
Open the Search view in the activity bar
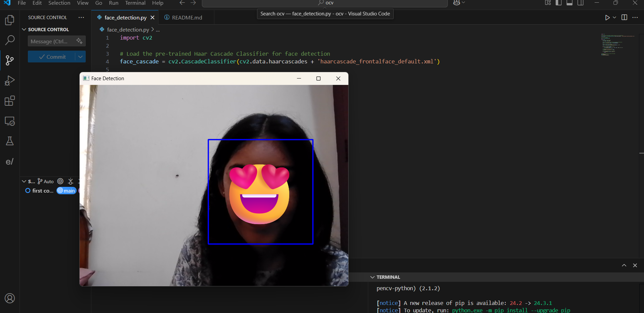pyautogui.click(x=10, y=40)
